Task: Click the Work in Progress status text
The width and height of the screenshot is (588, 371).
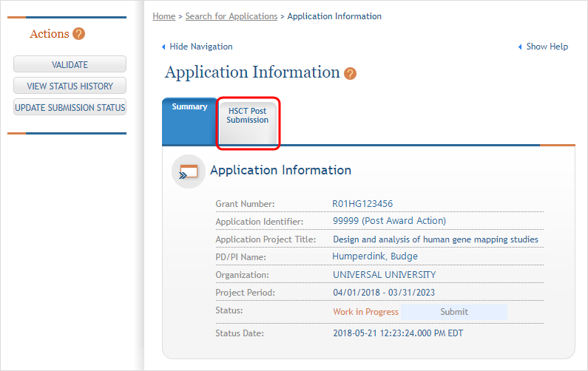Action: pos(365,312)
